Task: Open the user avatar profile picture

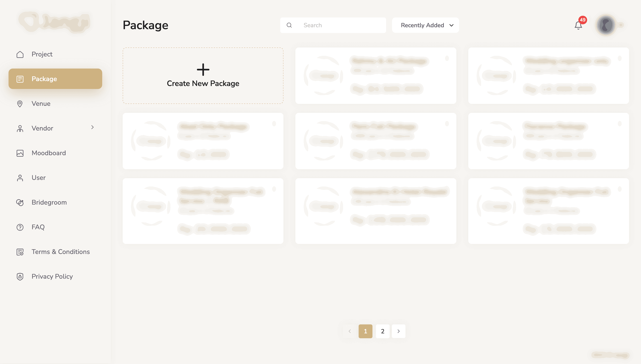Action: tap(605, 25)
